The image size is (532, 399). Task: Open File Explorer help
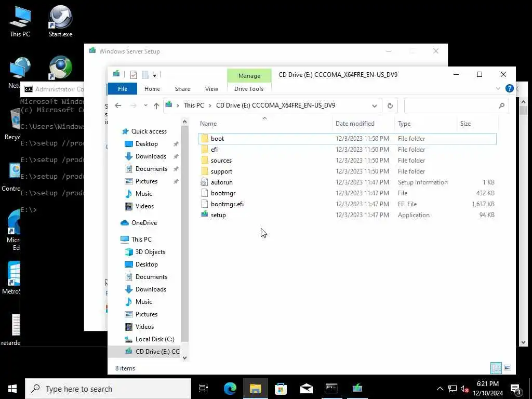pyautogui.click(x=509, y=88)
